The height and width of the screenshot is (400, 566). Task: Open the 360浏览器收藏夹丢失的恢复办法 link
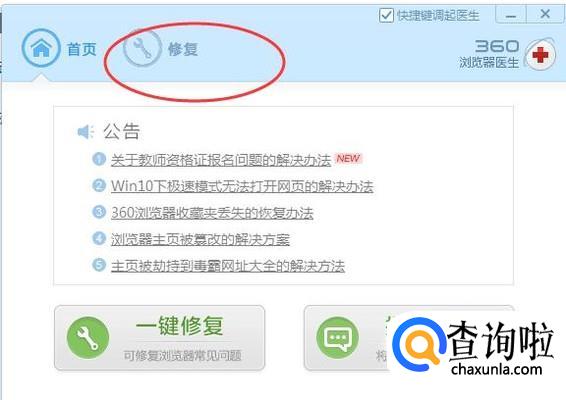coord(212,213)
